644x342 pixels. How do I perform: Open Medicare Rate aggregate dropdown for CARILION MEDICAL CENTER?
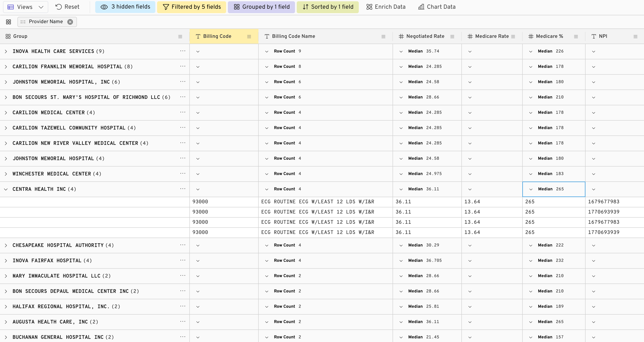pyautogui.click(x=470, y=113)
